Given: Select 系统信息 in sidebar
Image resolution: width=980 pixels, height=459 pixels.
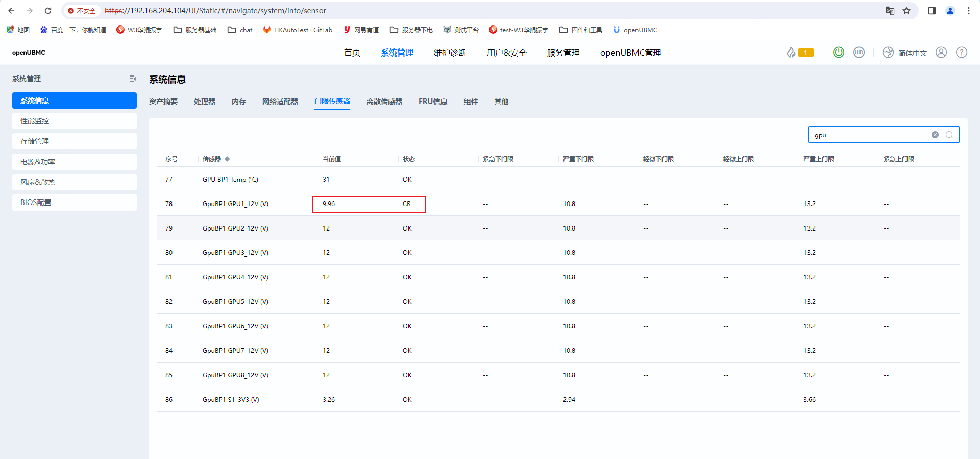Looking at the screenshot, I should coord(75,100).
